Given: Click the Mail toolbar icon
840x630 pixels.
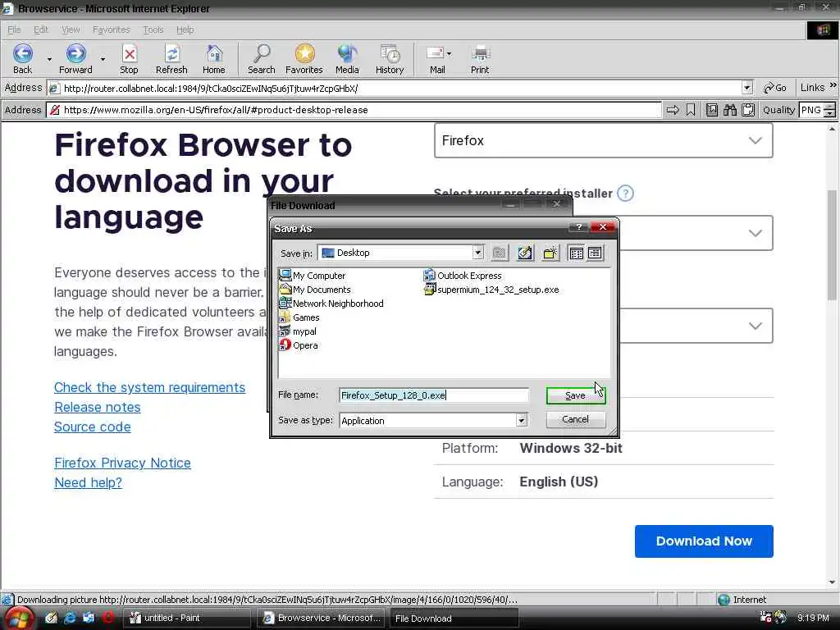Looking at the screenshot, I should click(x=435, y=53).
